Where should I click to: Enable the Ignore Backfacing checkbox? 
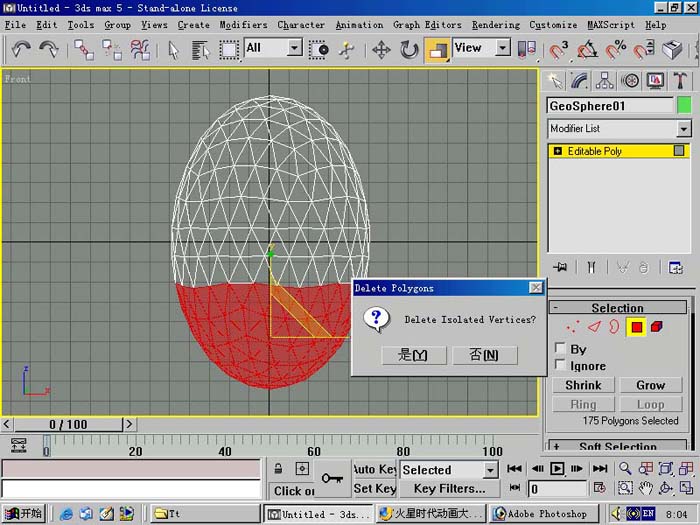(x=560, y=365)
